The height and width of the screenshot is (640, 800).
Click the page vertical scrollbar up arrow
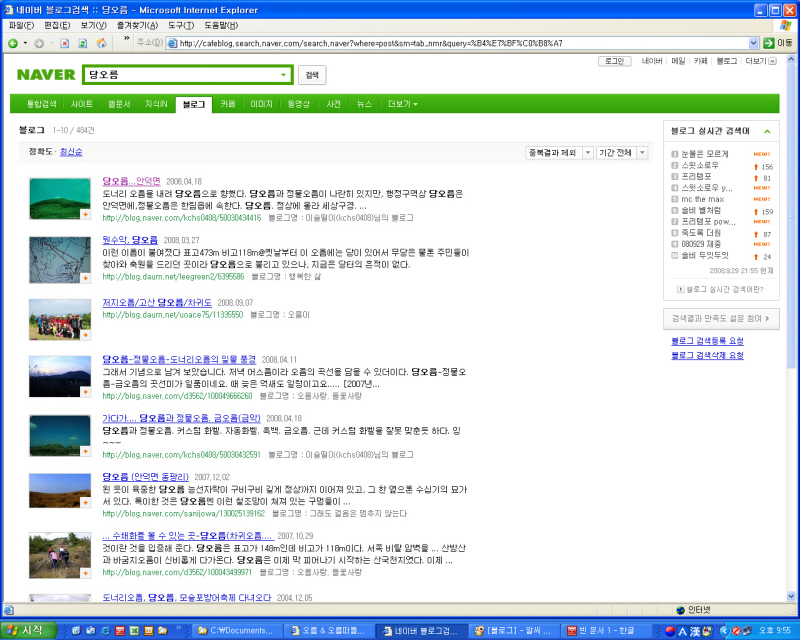tap(791, 58)
